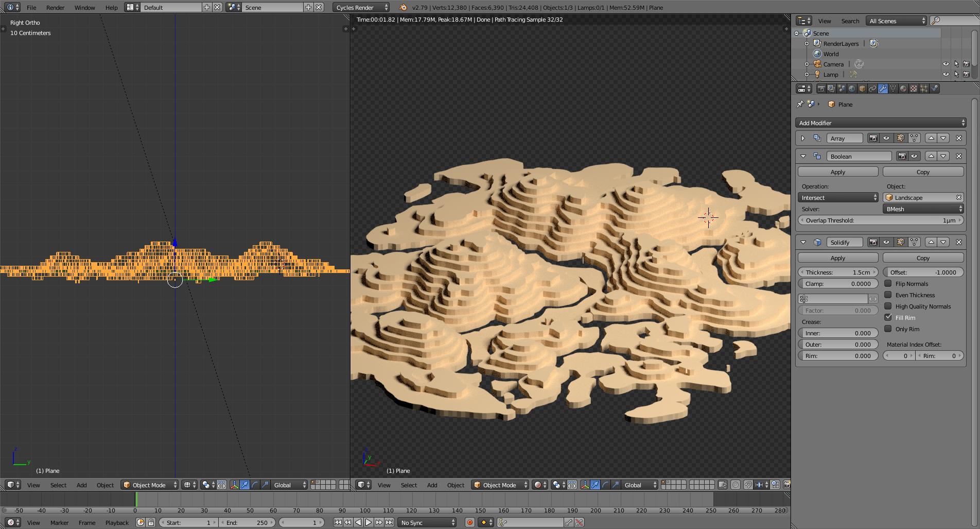Adjust the Solidify Thickness field
Viewport: 980px width, 529px height.
pos(838,272)
